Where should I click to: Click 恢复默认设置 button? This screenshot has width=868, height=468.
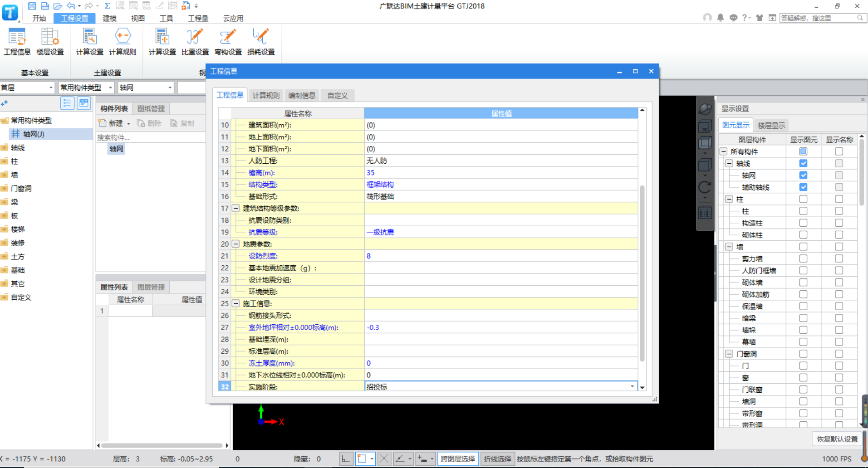tap(837, 439)
